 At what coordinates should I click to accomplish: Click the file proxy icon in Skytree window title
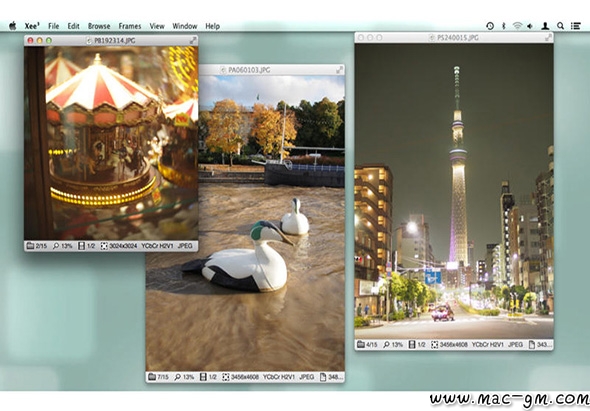[432, 38]
